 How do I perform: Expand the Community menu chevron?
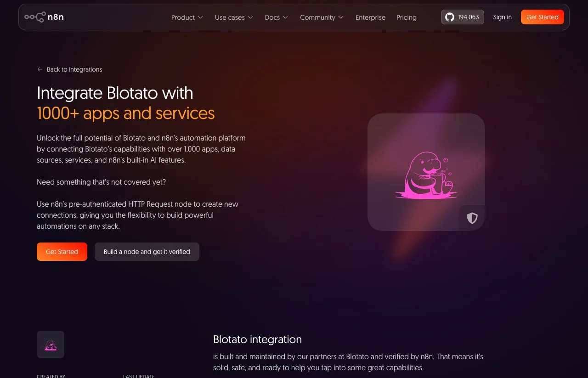pyautogui.click(x=341, y=17)
